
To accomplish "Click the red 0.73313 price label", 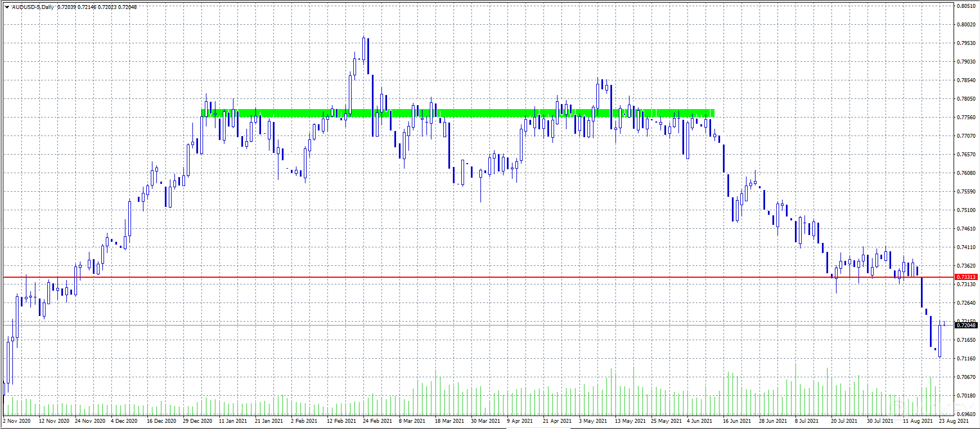I will click(x=966, y=277).
